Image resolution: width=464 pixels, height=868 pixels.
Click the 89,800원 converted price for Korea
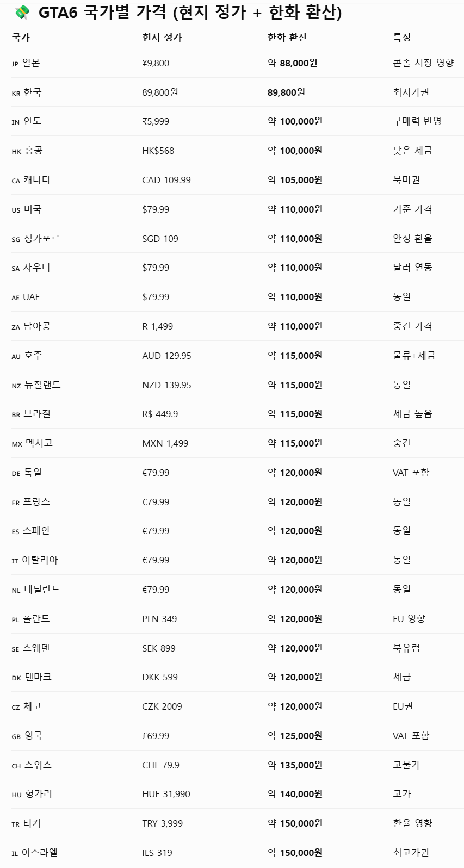click(x=286, y=92)
